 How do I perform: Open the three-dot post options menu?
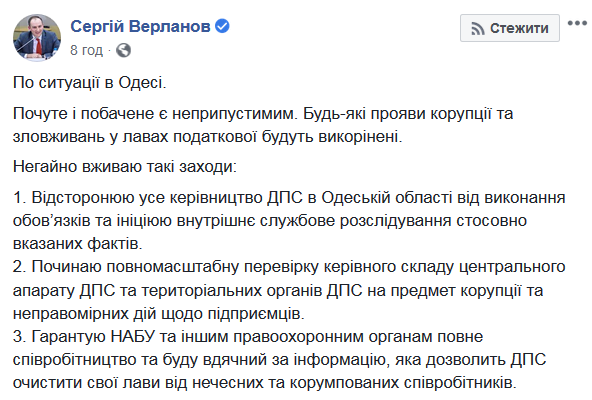pyautogui.click(x=577, y=23)
